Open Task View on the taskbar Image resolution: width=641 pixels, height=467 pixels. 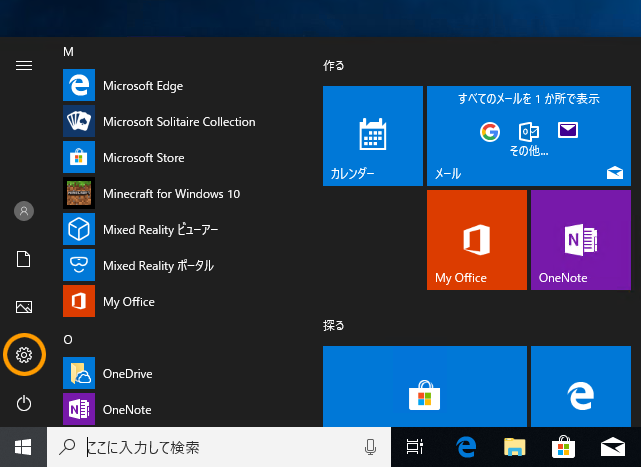tap(415, 447)
